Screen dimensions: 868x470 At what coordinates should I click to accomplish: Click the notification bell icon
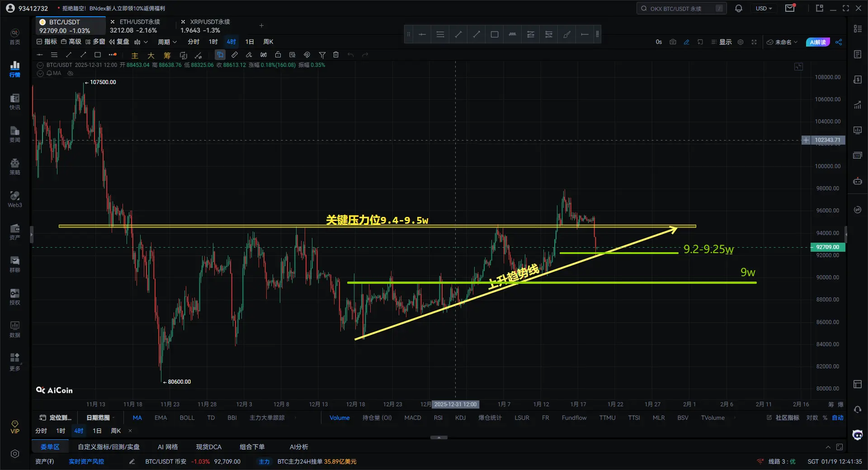(x=739, y=8)
